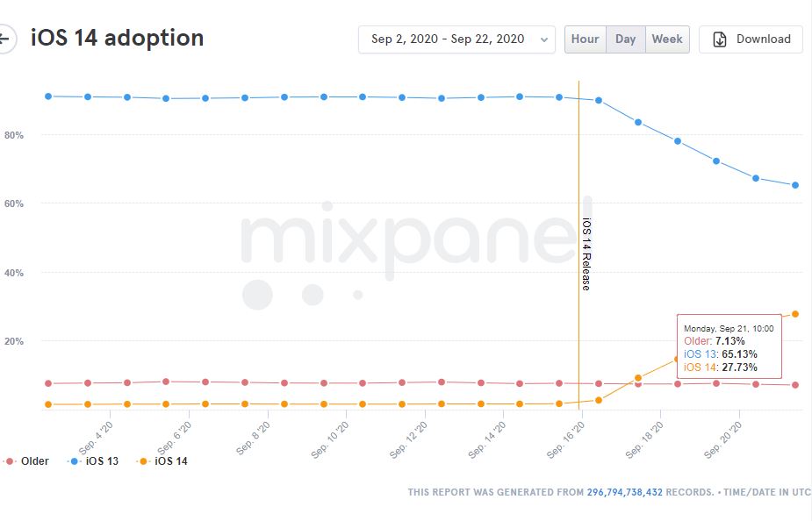Expand the date range chevron arrow
812x521 pixels.
coord(544,39)
